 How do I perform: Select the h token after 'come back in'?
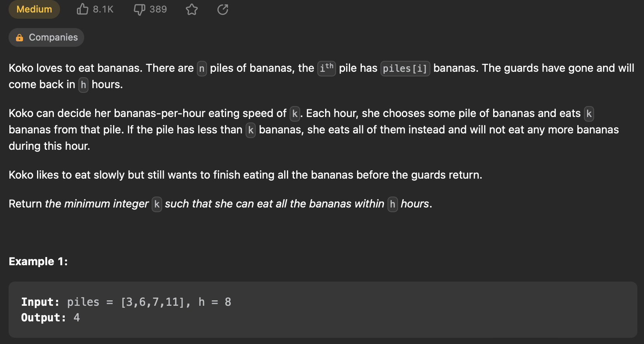pos(83,85)
